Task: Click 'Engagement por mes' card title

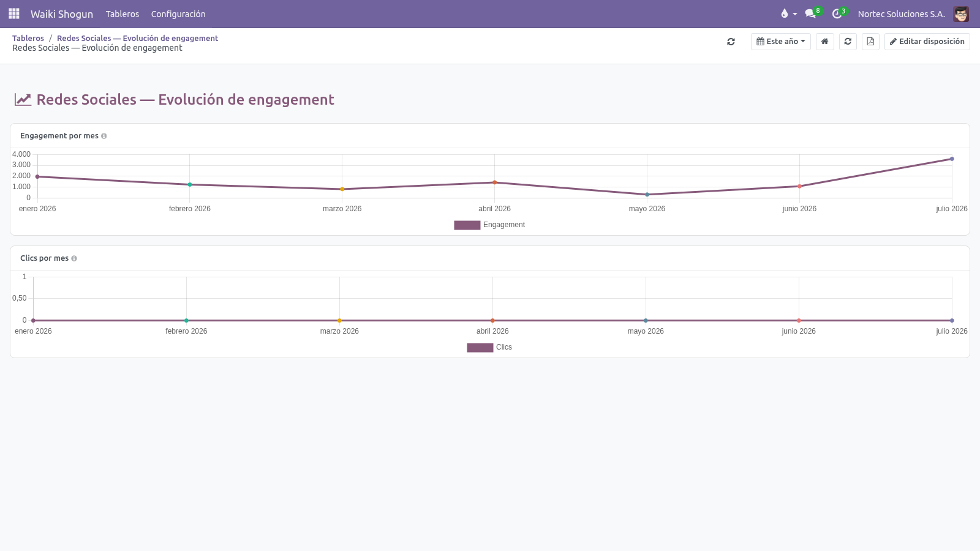Action: 59,136
